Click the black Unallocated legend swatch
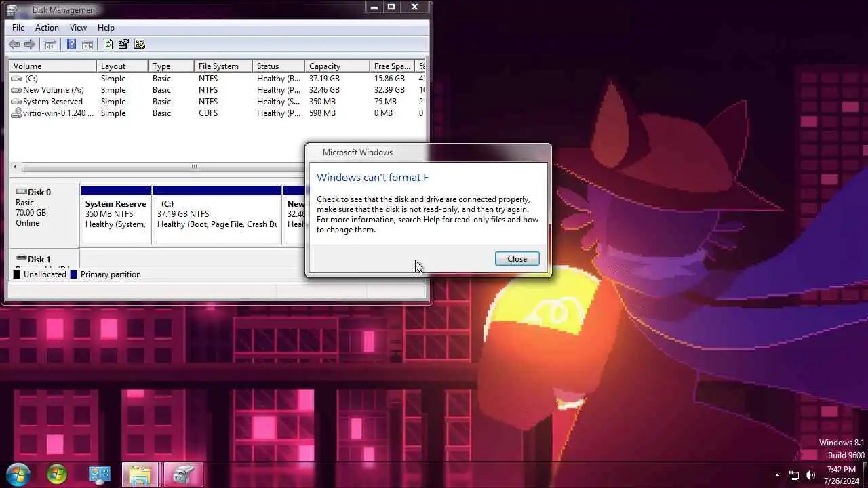The height and width of the screenshot is (488, 868). click(x=17, y=274)
